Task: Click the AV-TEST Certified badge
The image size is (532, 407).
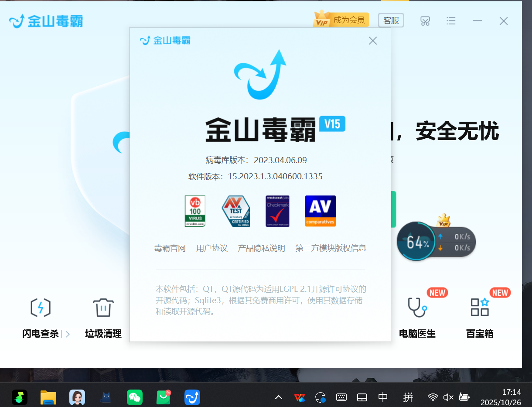Action: pyautogui.click(x=235, y=211)
